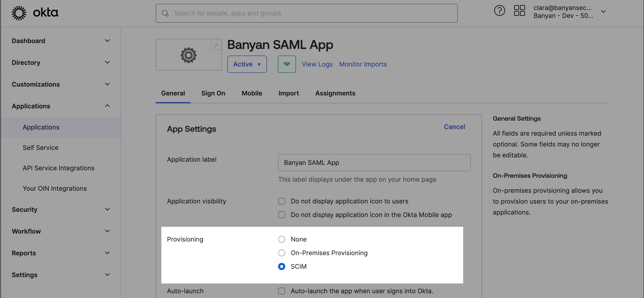The image size is (644, 298).
Task: Click the View Logs link
Action: coord(317,64)
